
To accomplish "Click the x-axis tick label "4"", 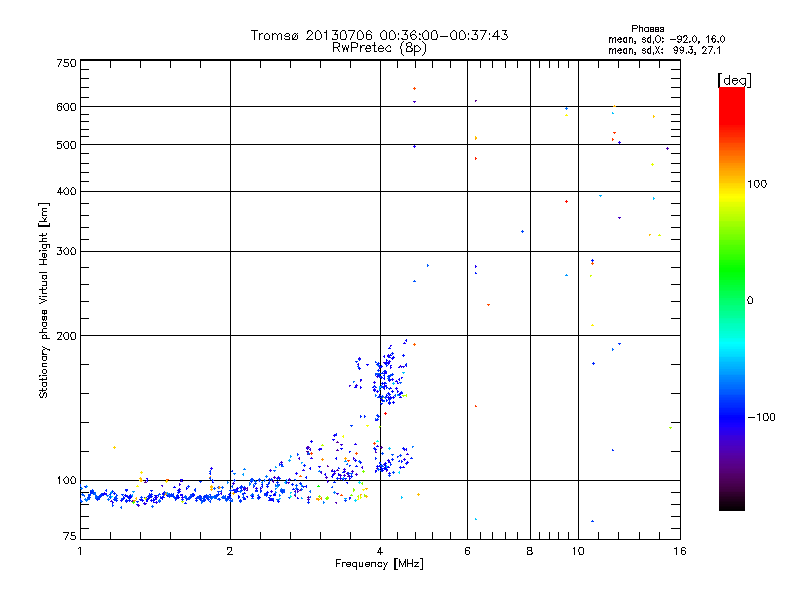I will [380, 551].
